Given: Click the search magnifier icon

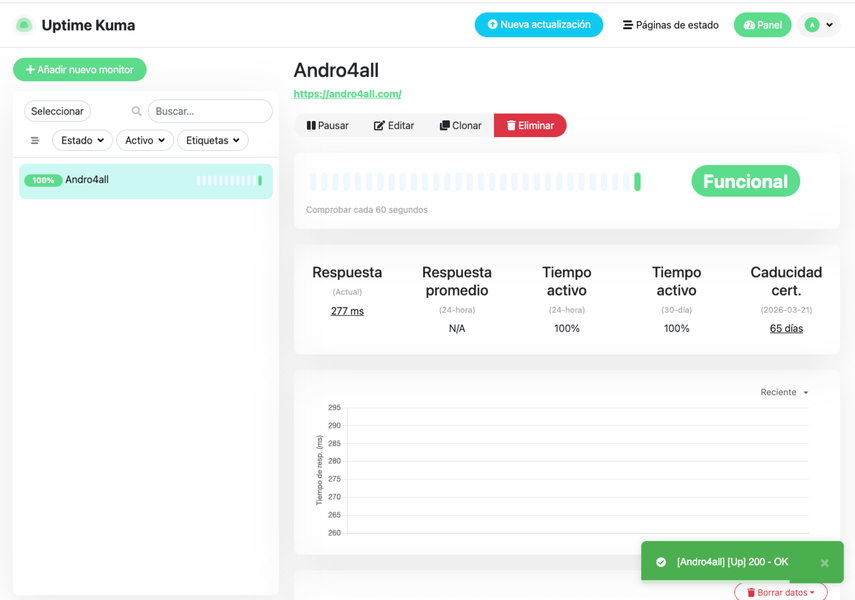Looking at the screenshot, I should [137, 111].
